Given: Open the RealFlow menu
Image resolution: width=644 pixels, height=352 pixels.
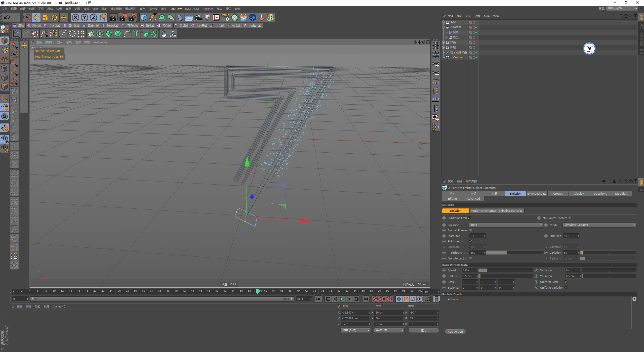Looking at the screenshot, I should point(176,9).
